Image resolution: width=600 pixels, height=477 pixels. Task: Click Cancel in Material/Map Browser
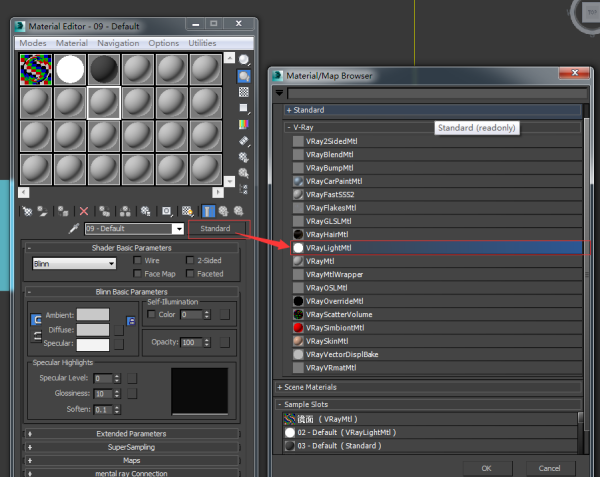pyautogui.click(x=549, y=468)
